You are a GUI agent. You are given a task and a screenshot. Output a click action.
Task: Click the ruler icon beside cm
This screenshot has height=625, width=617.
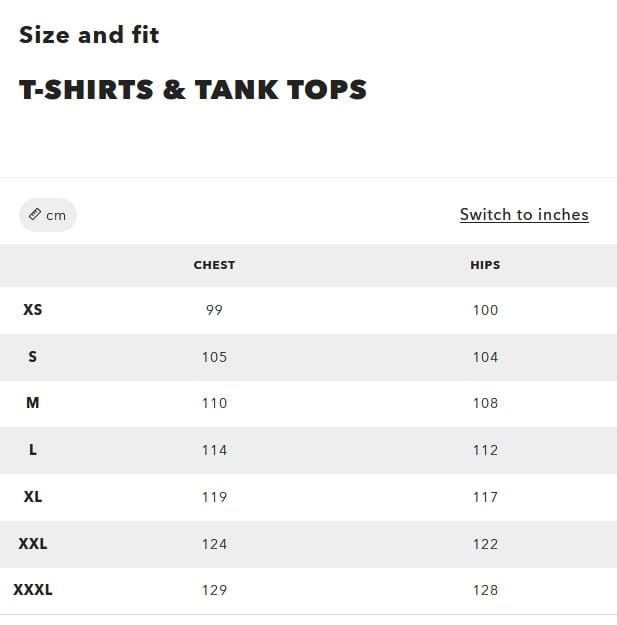(x=35, y=215)
